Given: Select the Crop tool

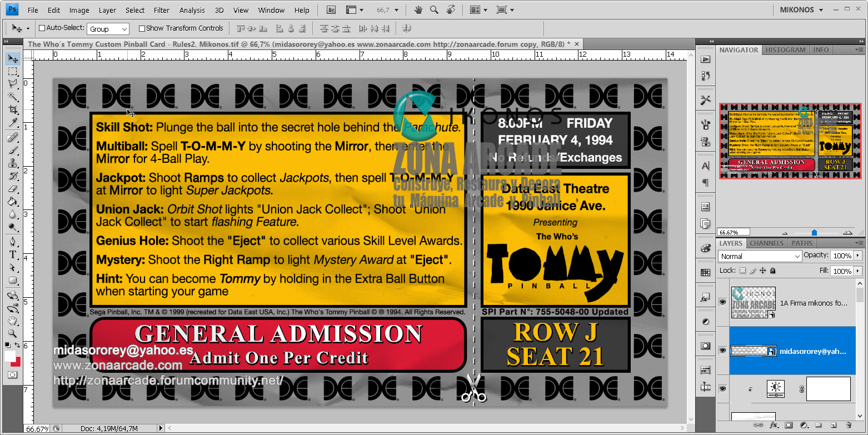Looking at the screenshot, I should point(13,109).
